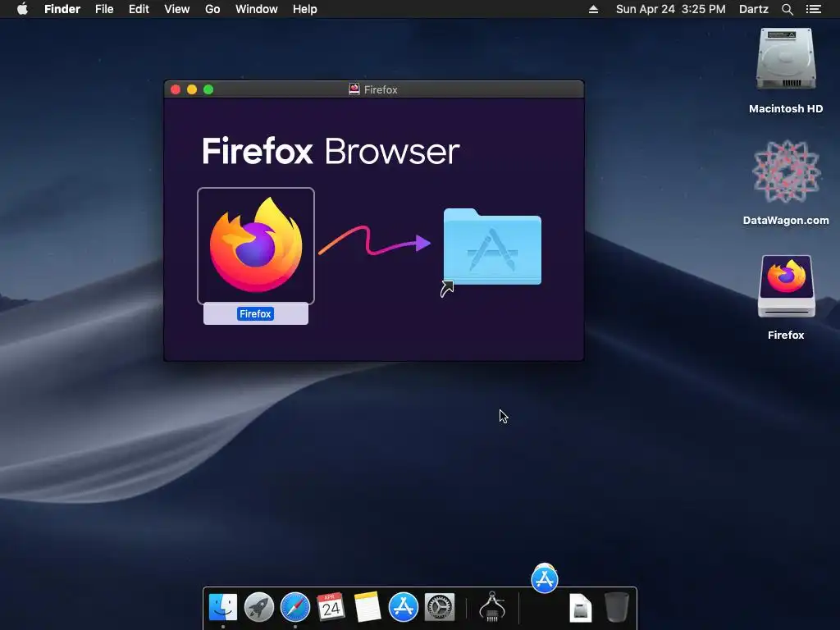The image size is (840, 630).
Task: Open Calendar from the Dock
Action: pyautogui.click(x=331, y=607)
